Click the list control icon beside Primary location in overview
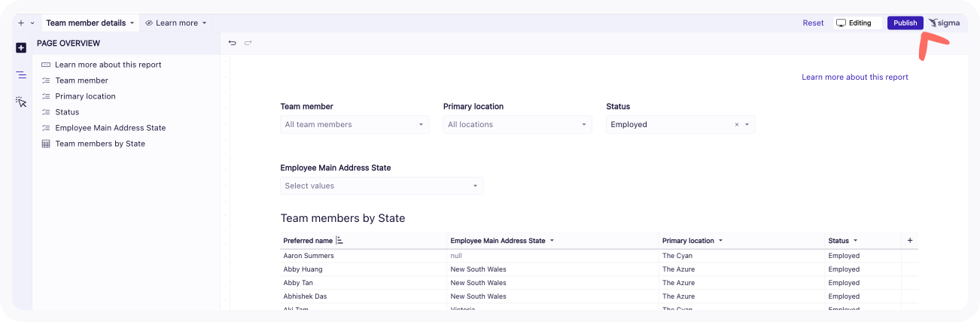This screenshot has height=322, width=980. click(46, 96)
